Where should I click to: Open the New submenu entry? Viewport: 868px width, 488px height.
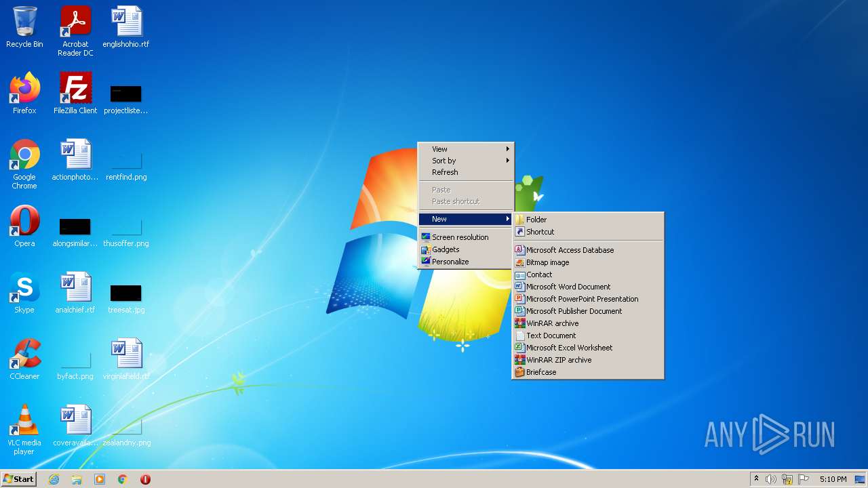tap(466, 219)
